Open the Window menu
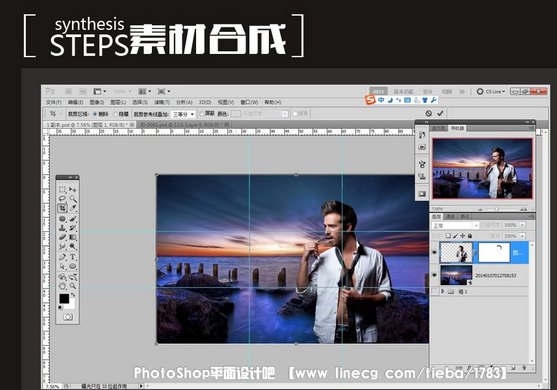Viewport: 557px width, 390px height. point(249,102)
